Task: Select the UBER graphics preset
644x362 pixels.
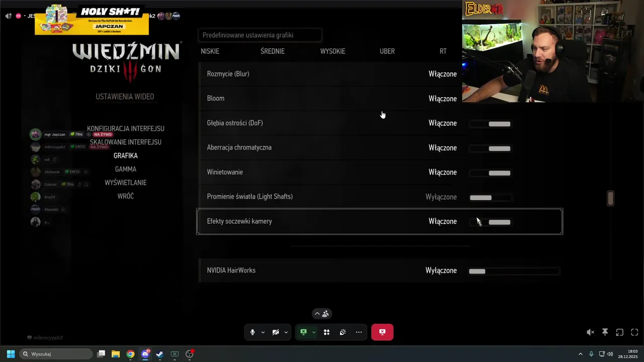Action: (x=387, y=51)
